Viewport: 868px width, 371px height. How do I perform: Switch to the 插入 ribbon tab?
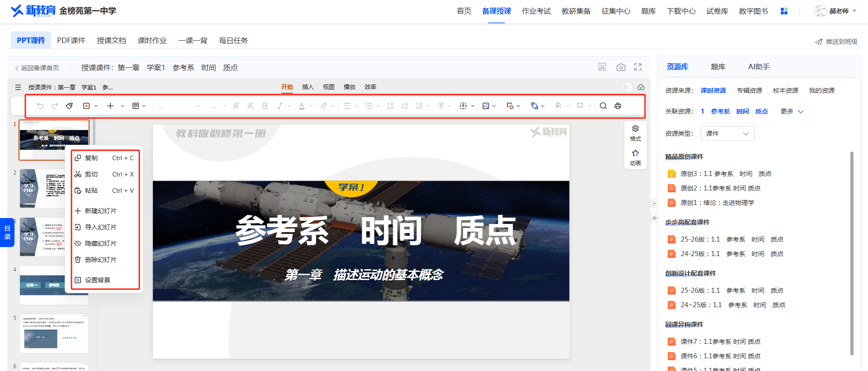(308, 87)
